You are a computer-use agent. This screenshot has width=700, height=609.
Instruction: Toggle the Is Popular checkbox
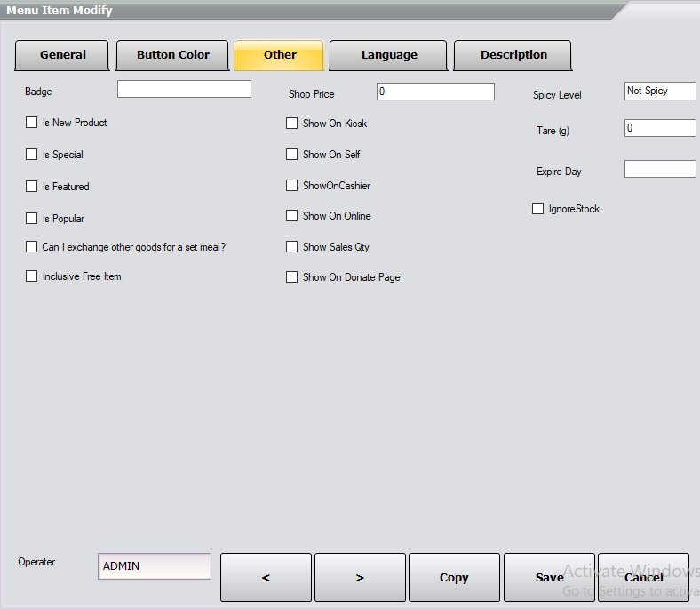point(32,219)
